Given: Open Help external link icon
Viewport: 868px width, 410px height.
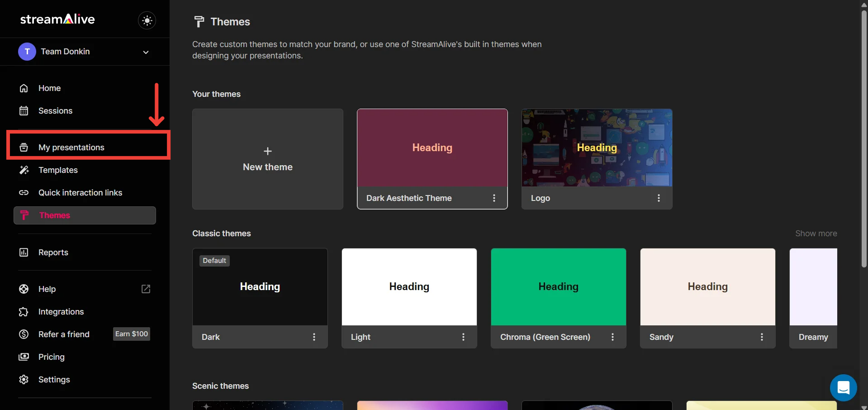Looking at the screenshot, I should [146, 289].
